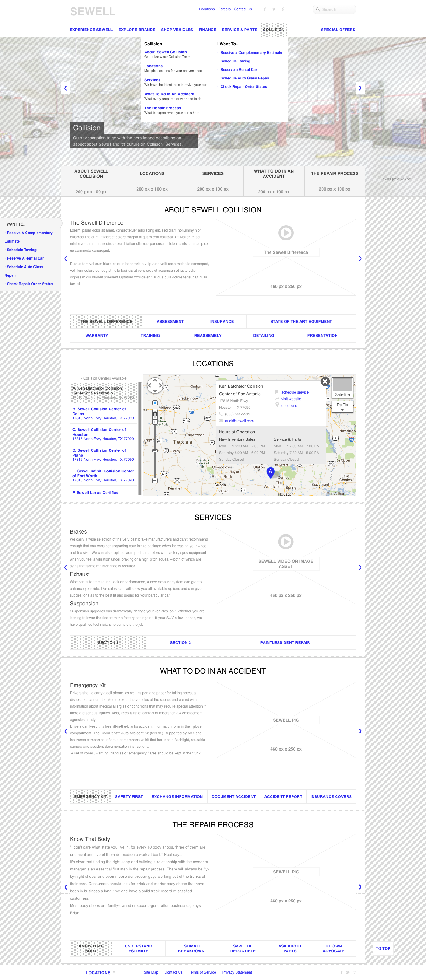
Task: Open the Shop Vehicles main menu
Action: tap(177, 30)
